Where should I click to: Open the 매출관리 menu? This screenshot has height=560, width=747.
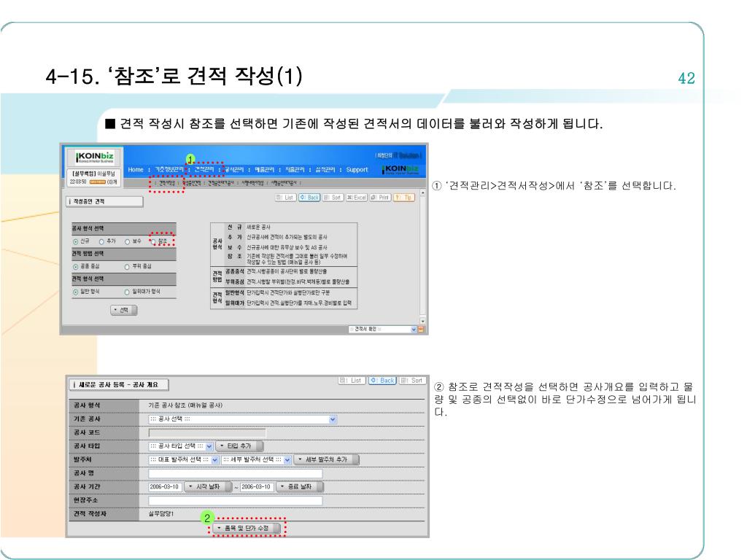click(x=264, y=170)
